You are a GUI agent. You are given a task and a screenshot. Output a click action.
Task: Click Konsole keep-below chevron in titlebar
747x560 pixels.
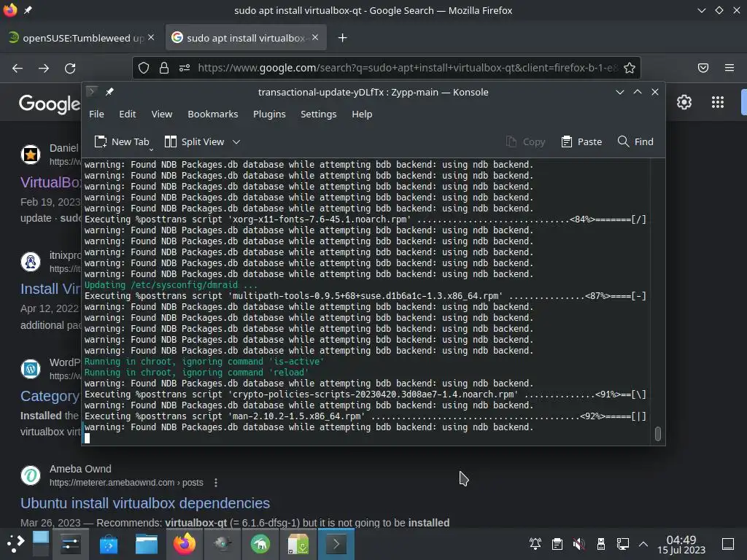[x=620, y=92]
